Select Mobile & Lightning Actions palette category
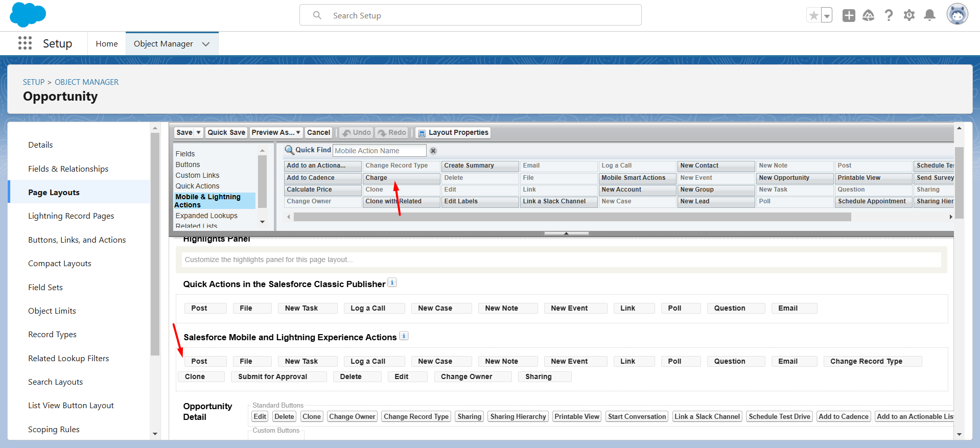This screenshot has height=448, width=980. click(x=214, y=201)
